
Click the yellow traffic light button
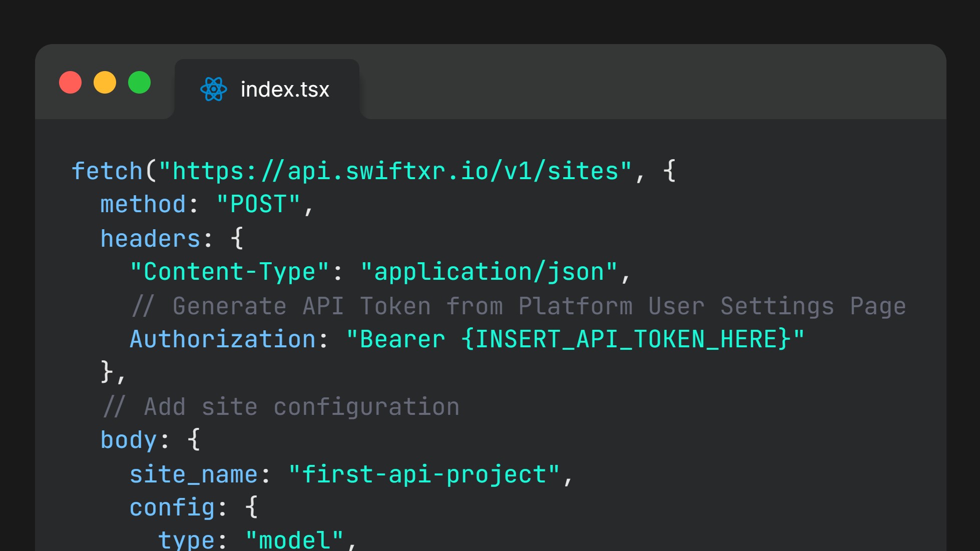tap(105, 83)
